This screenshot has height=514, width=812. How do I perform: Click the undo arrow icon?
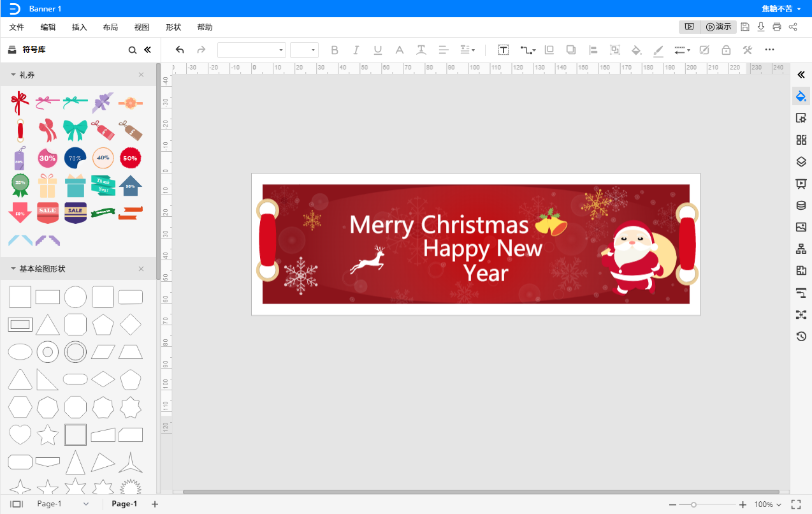(180, 50)
